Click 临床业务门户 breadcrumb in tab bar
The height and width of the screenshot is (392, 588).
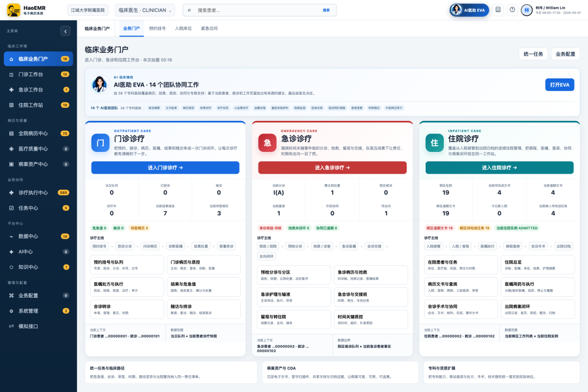point(97,28)
